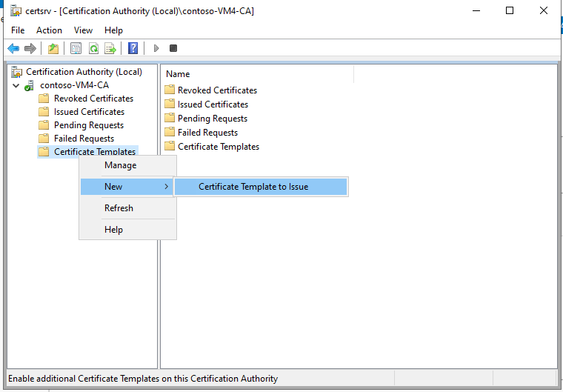Viewport: 563px width, 392px height.
Task: Open the View menu
Action: coord(83,30)
